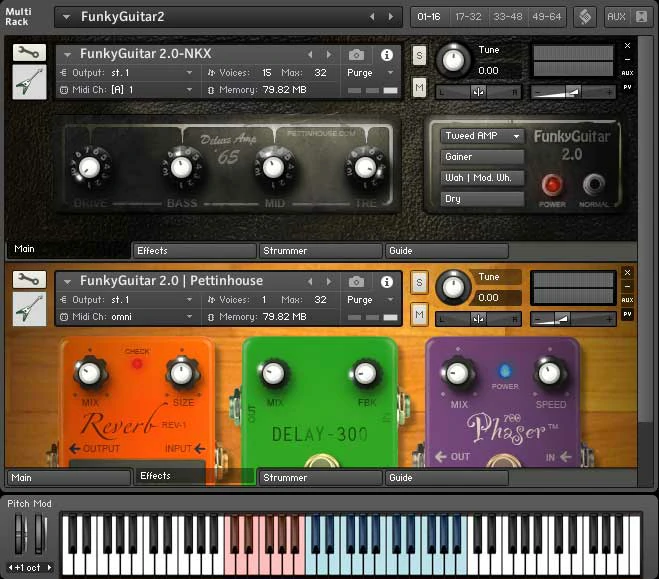The width and height of the screenshot is (659, 579).
Task: Click the Gainer button
Action: pyautogui.click(x=483, y=157)
